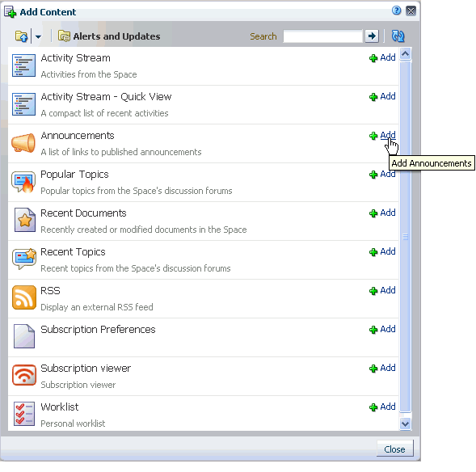Click the Add Content dialog title icon
476x472 pixels.
[x=10, y=12]
